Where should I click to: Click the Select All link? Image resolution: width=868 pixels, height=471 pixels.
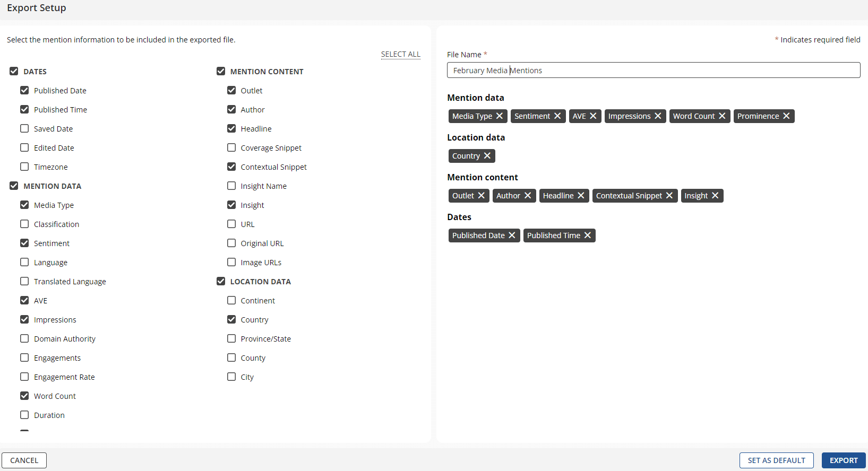pyautogui.click(x=400, y=54)
